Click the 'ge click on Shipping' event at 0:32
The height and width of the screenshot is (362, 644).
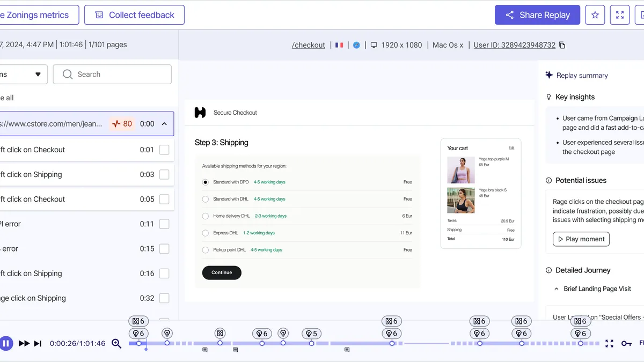86,298
